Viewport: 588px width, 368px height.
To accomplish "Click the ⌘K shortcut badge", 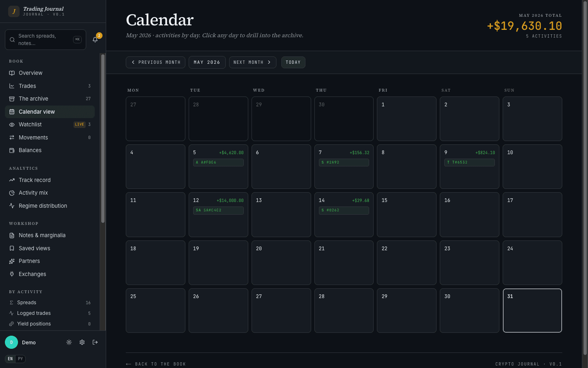I will coord(77,40).
